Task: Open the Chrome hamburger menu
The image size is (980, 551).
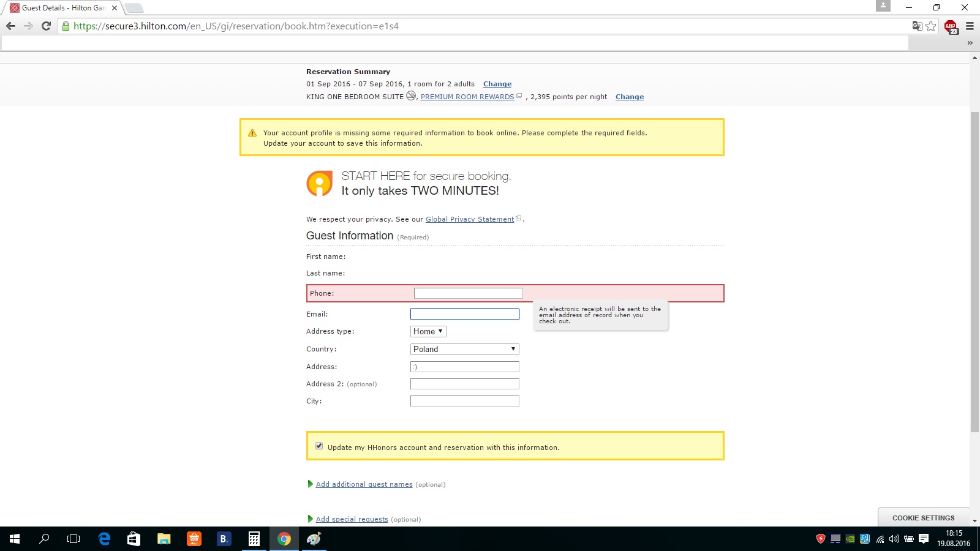Action: coord(970,26)
